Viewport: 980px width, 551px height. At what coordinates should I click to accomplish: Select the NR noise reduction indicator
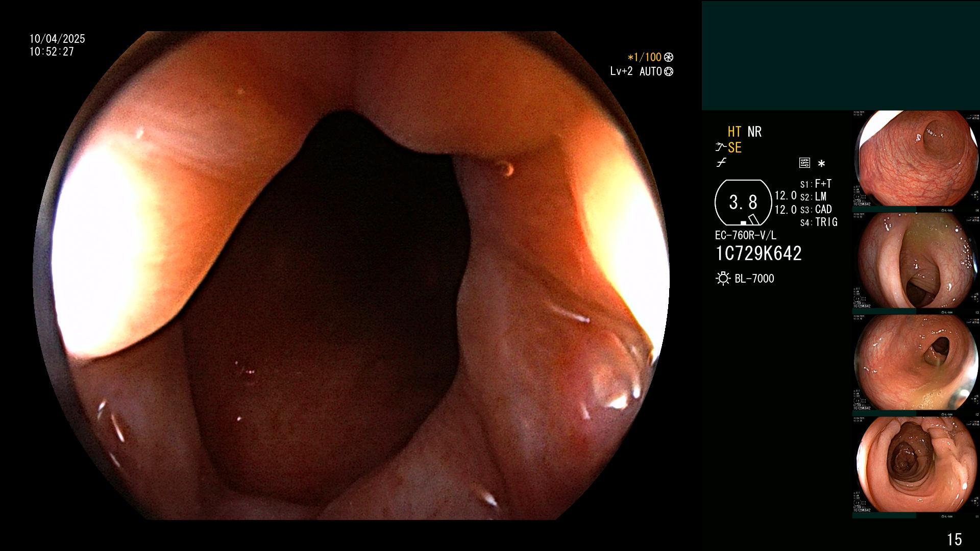[754, 132]
